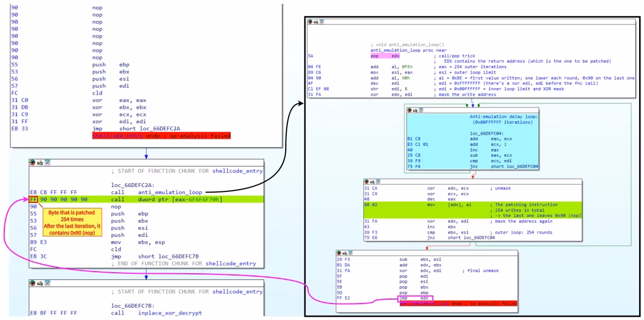
Task: Click color icon on final unmask node
Action: [339, 253]
